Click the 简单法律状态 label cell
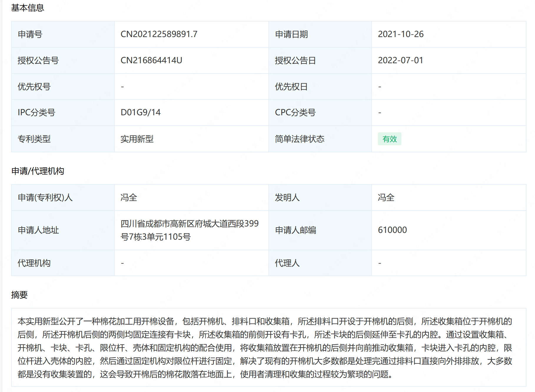The image size is (535, 392). click(x=320, y=139)
